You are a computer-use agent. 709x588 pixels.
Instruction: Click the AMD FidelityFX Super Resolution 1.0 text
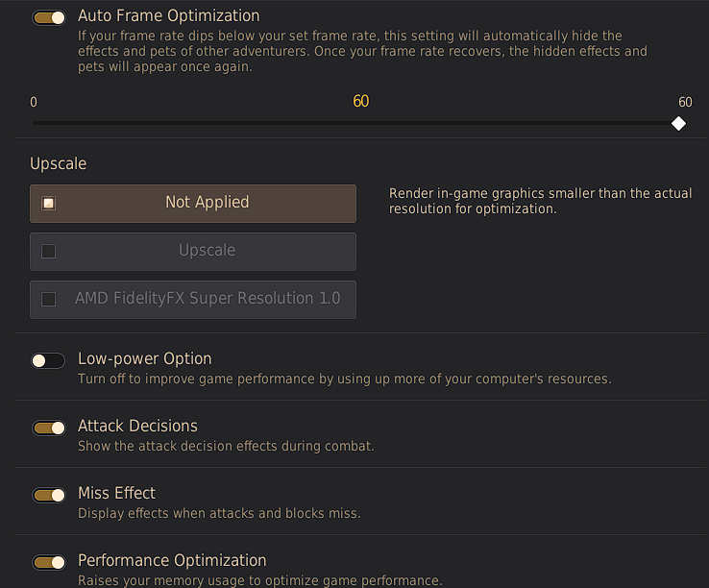click(208, 299)
